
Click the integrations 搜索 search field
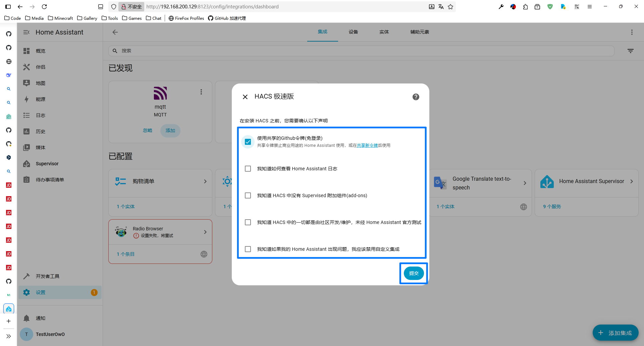[x=361, y=51]
